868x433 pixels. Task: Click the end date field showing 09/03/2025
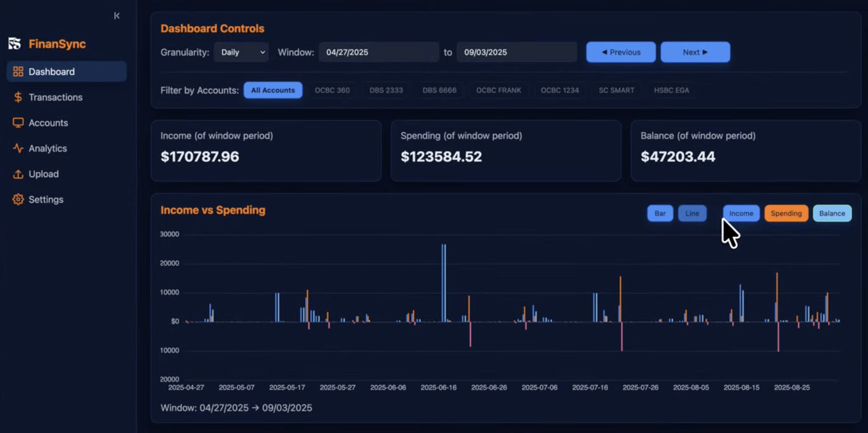tap(516, 52)
